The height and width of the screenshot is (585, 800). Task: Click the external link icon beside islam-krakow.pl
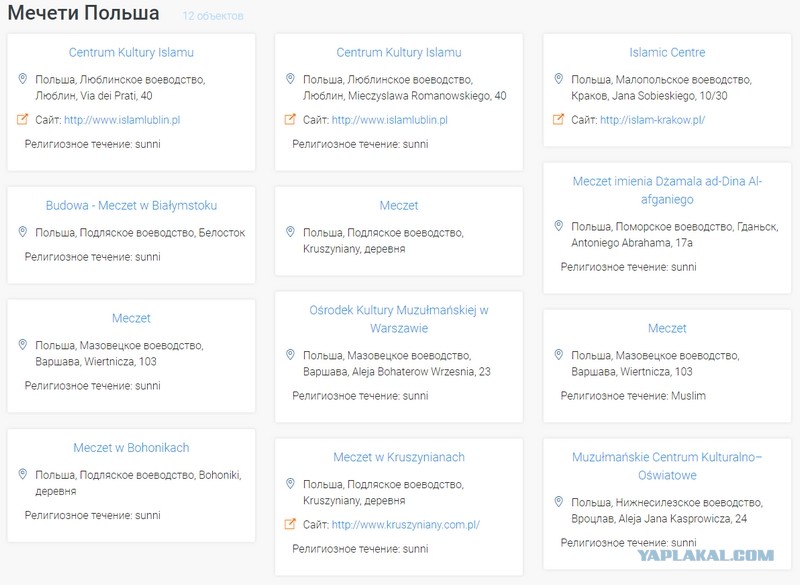pos(559,119)
